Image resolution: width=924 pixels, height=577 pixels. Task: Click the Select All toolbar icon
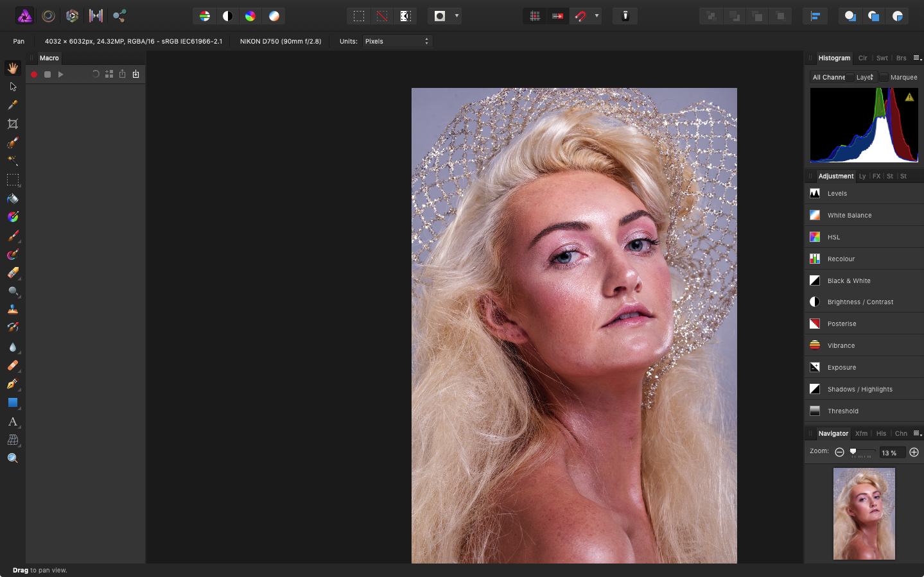click(359, 16)
